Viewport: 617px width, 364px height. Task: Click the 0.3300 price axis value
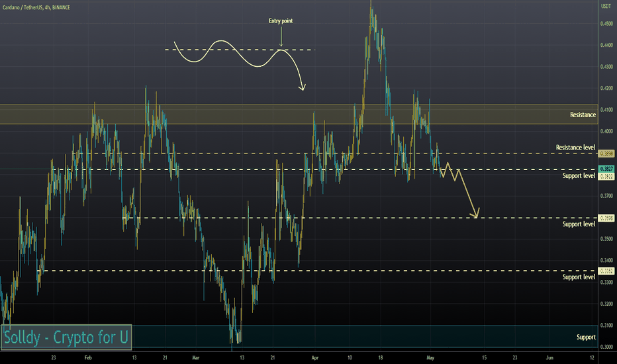coord(606,282)
